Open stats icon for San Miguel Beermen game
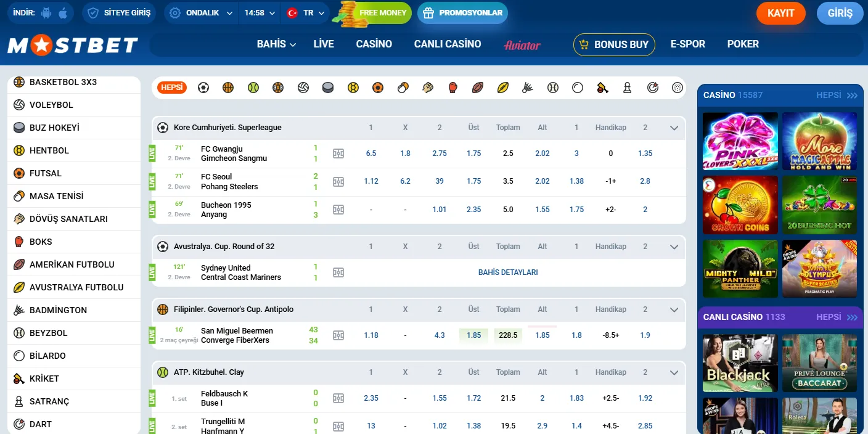 point(338,335)
